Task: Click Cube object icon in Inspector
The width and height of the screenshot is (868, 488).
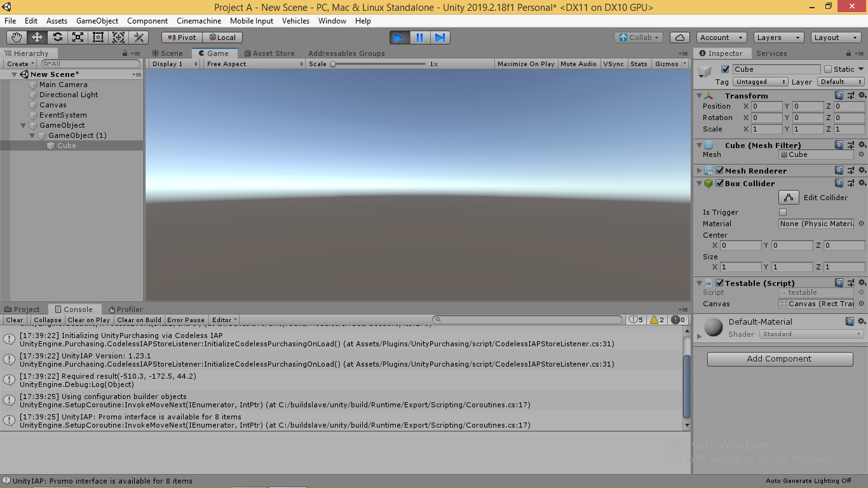Action: (x=705, y=72)
